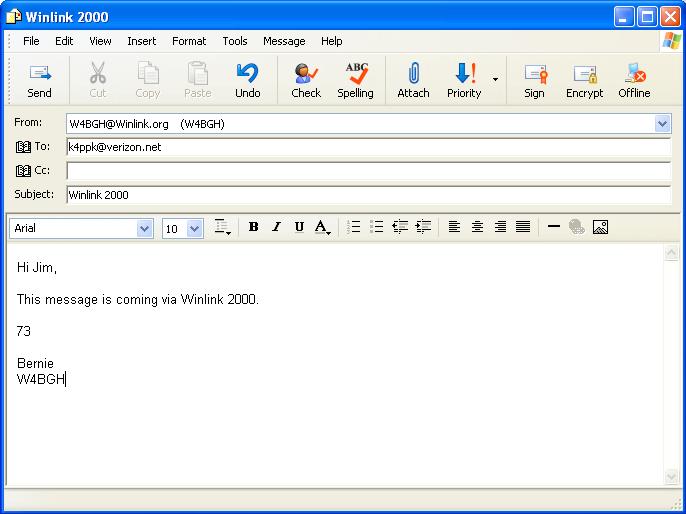Apply italic formatting

click(x=276, y=227)
